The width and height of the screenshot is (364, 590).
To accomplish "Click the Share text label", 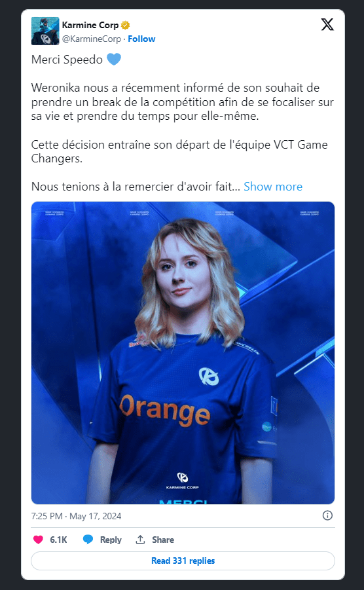I will 163,540.
